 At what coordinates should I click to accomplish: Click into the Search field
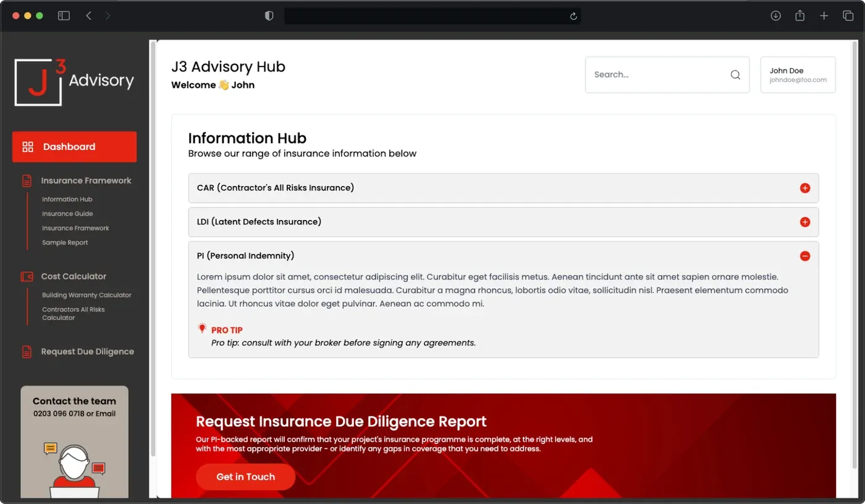pyautogui.click(x=667, y=75)
